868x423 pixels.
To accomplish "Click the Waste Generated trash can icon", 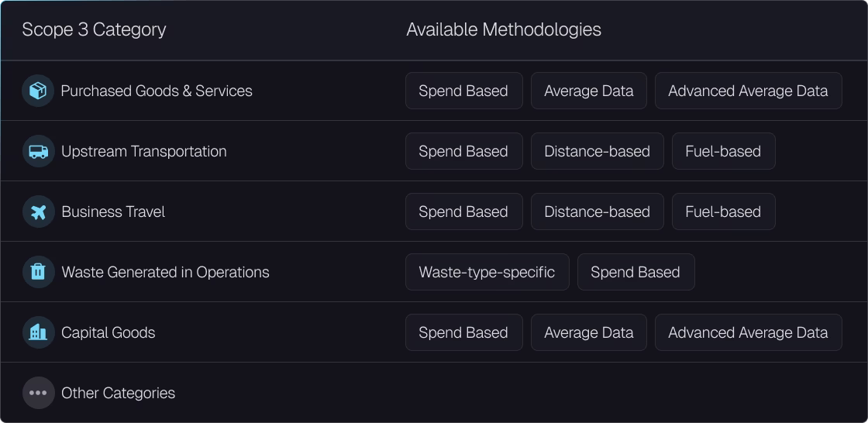I will click(38, 272).
